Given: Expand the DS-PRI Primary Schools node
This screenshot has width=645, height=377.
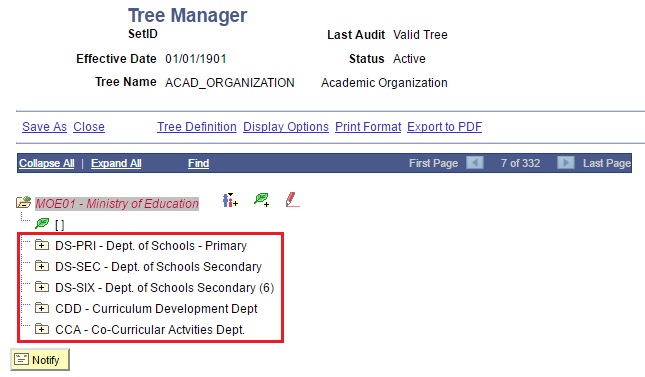Looking at the screenshot, I should pos(42,245).
